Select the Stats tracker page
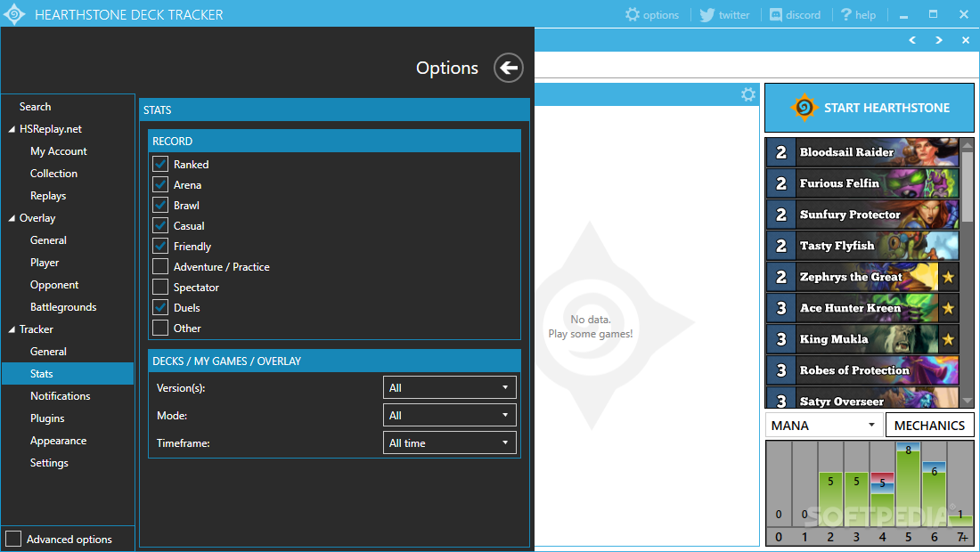980x552 pixels. (68, 373)
